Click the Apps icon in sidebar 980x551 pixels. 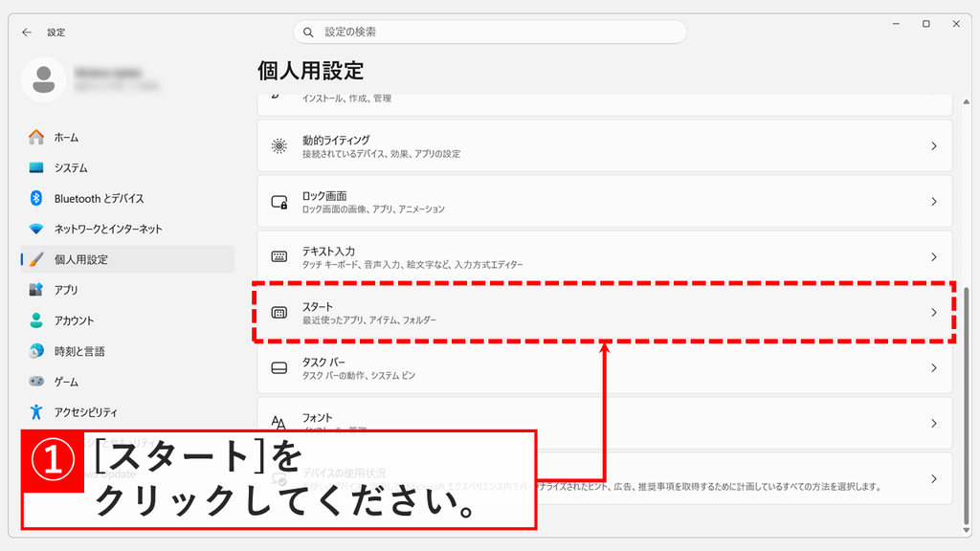click(x=36, y=290)
